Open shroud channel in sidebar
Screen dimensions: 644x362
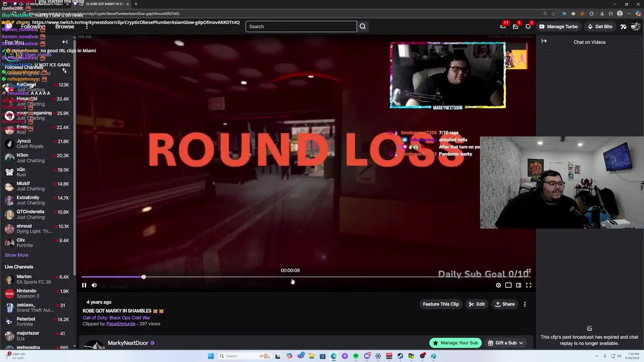38,229
